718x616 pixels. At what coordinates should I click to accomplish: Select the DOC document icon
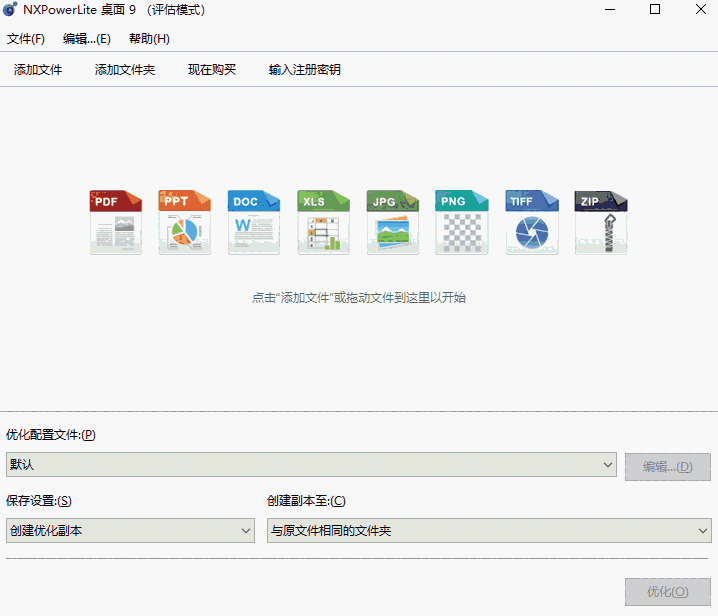click(254, 221)
